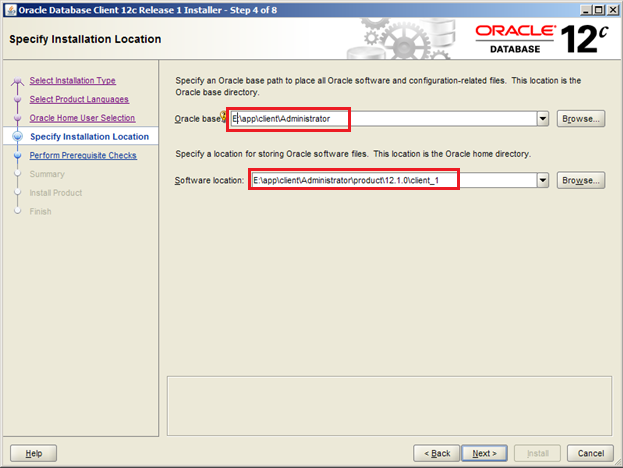Open the Software location dropdown
Image resolution: width=623 pixels, height=468 pixels.
543,180
